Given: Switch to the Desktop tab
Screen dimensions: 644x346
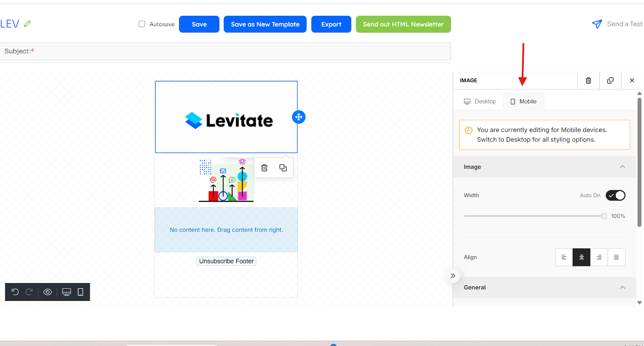Looking at the screenshot, I should point(480,102).
